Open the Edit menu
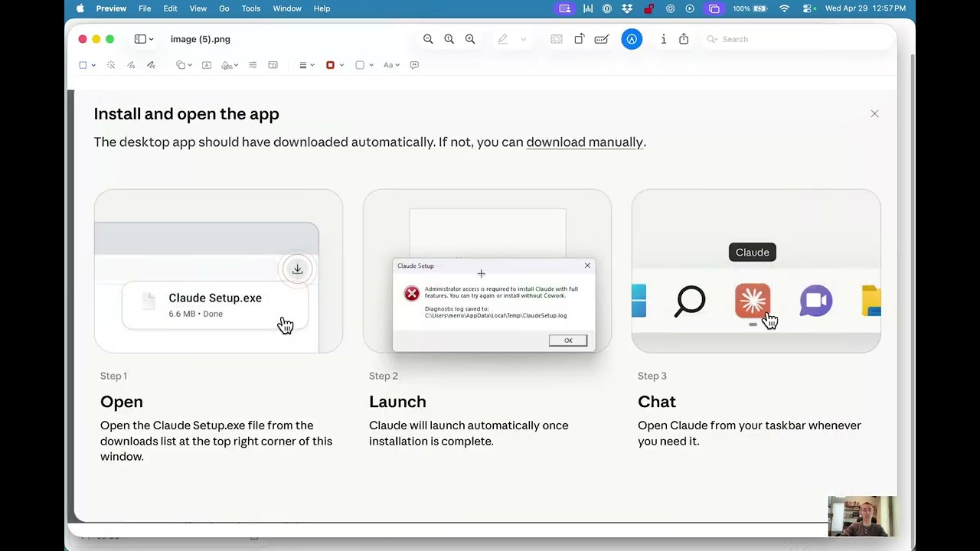The width and height of the screenshot is (980, 551). click(170, 8)
